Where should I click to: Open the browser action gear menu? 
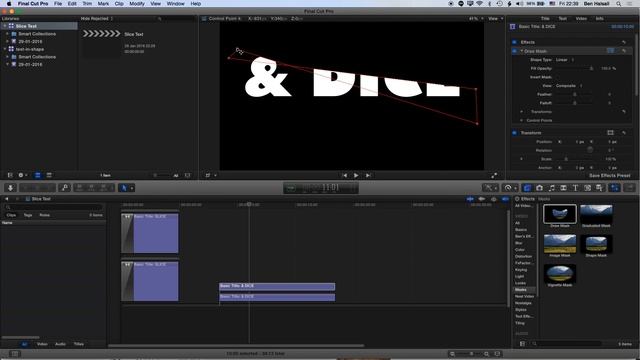pos(22,175)
